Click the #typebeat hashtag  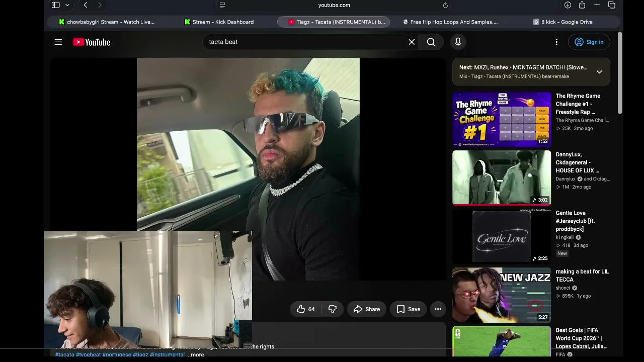(89, 355)
